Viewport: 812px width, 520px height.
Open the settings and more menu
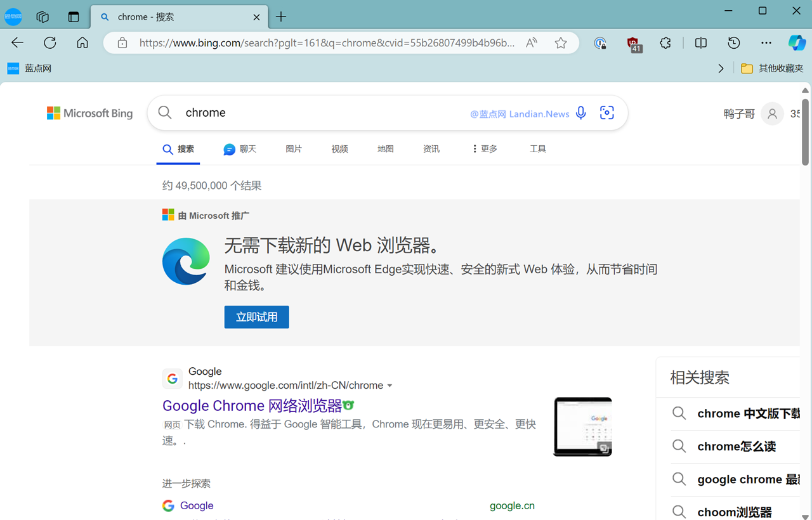point(766,43)
